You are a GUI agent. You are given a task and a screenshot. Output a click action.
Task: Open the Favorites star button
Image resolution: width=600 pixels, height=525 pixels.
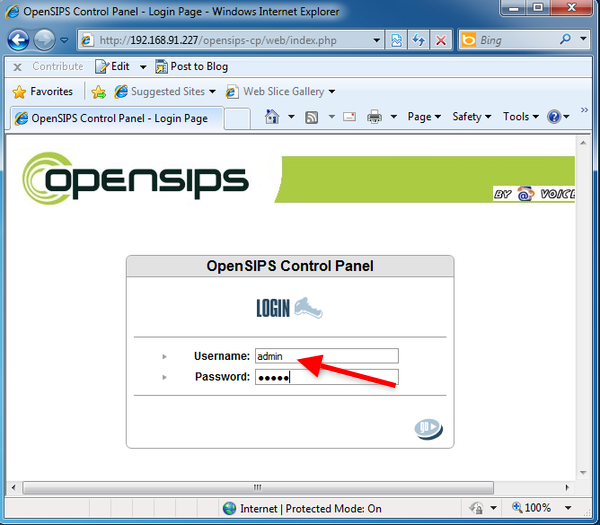(x=42, y=91)
